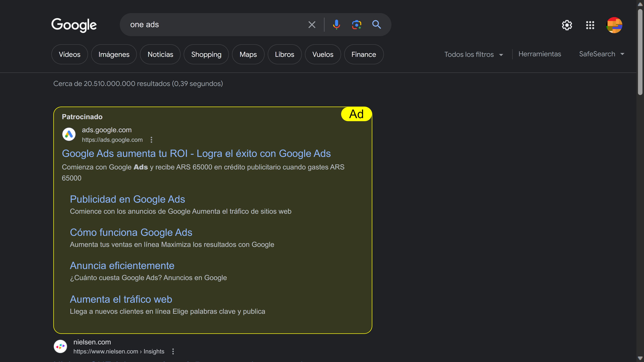The image size is (644, 362).
Task: Switch to the Noticias filter
Action: coord(160,54)
